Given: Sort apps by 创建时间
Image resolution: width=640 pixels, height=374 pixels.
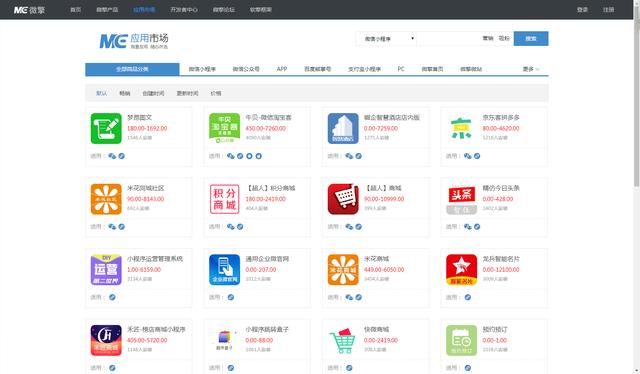Looking at the screenshot, I should pyautogui.click(x=153, y=94).
